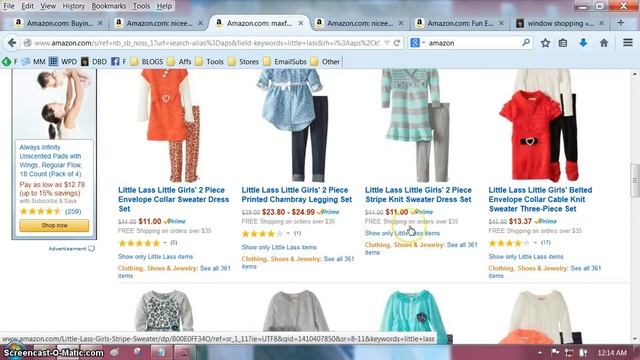The height and width of the screenshot is (360, 640).
Task: Switch to 'Amazon.com: Fun E...' tab
Action: pos(460,23)
